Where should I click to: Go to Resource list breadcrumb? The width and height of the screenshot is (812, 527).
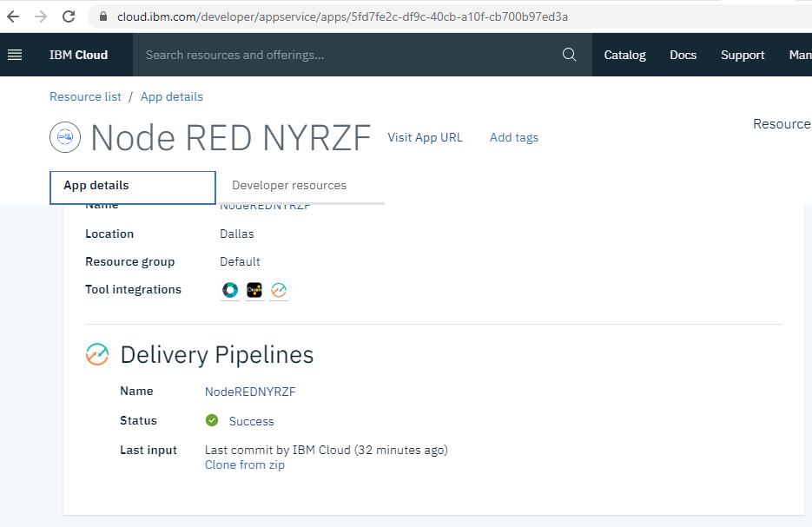click(x=85, y=97)
